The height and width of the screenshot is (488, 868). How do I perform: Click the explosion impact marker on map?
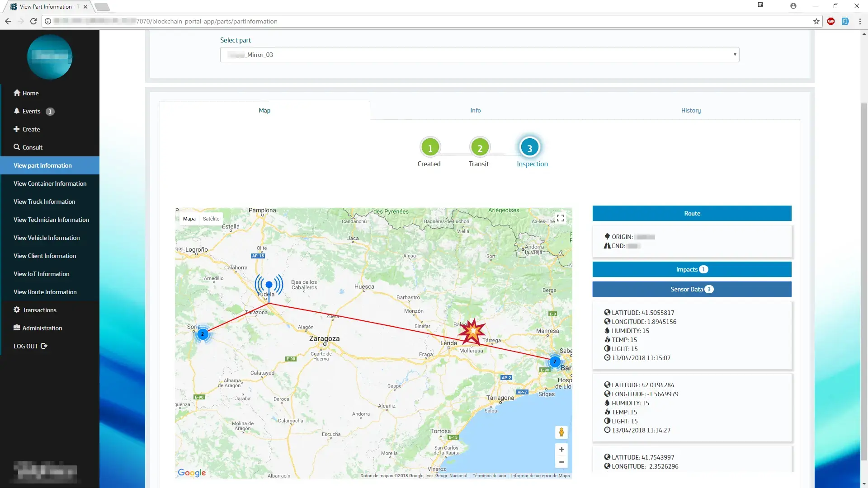472,331
